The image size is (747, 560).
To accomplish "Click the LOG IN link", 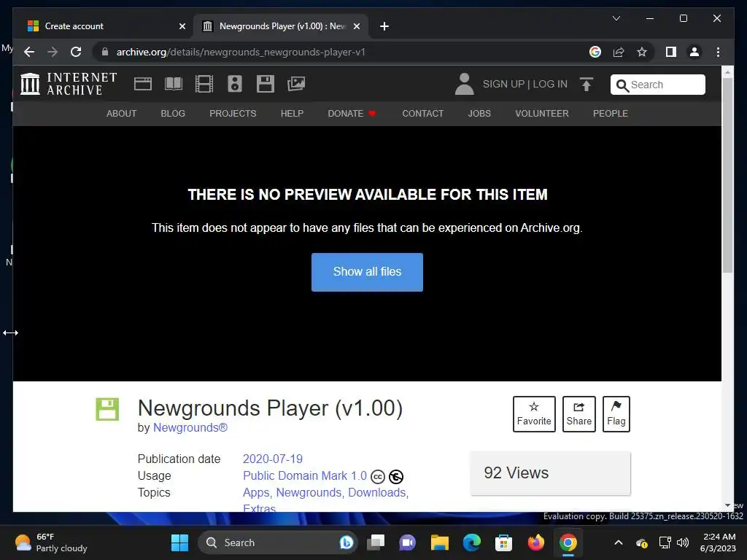I will tap(550, 85).
